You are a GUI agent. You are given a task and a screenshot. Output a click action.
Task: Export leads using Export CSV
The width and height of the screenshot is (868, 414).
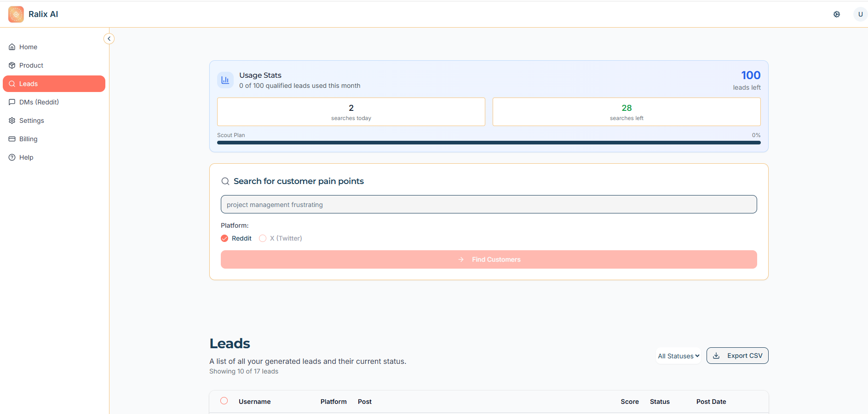[737, 355]
